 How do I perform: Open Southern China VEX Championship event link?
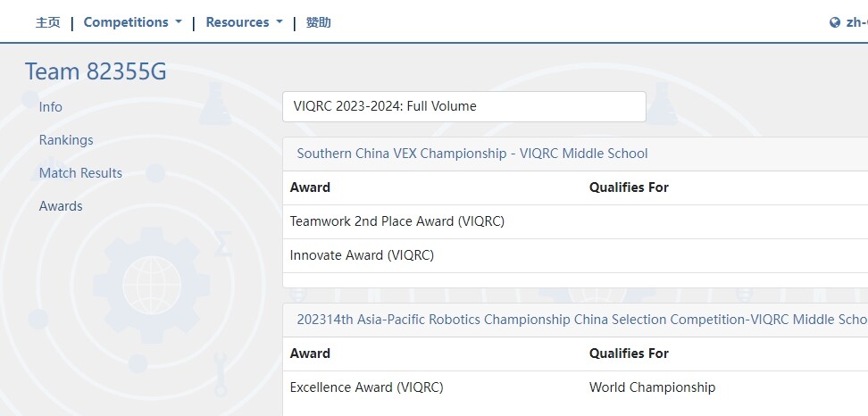[472, 154]
